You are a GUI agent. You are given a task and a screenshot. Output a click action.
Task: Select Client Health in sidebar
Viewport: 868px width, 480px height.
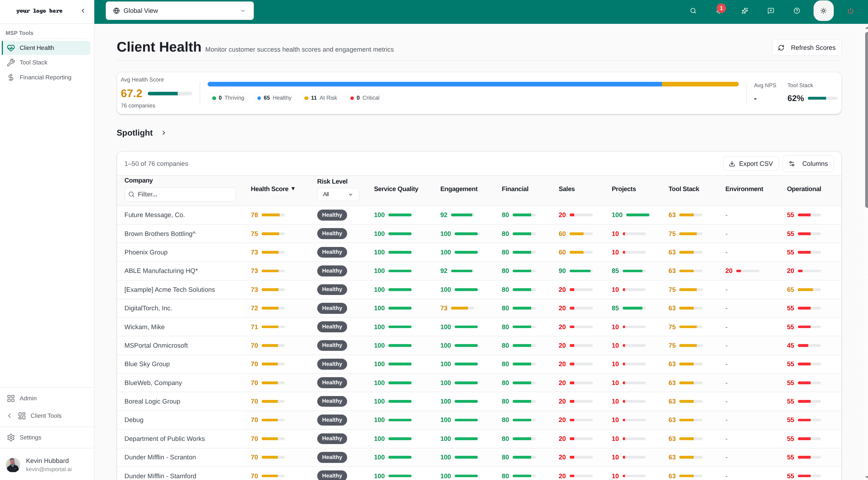(37, 48)
